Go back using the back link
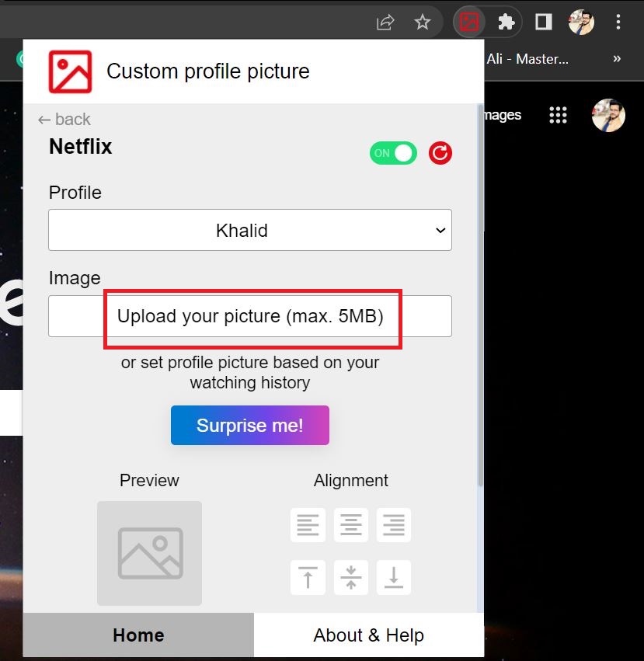The image size is (644, 661). coord(64,120)
